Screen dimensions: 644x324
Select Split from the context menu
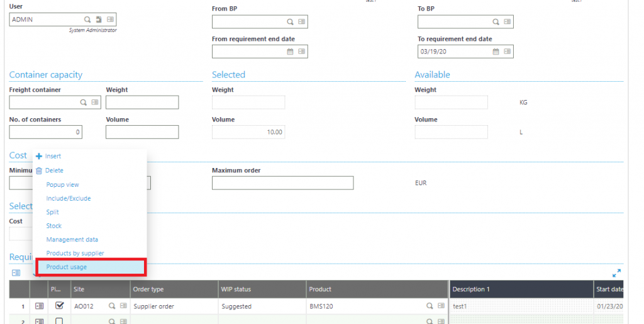53,212
